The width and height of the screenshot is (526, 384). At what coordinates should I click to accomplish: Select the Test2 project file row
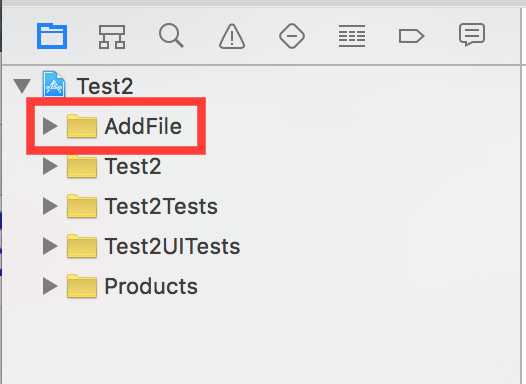(262, 86)
